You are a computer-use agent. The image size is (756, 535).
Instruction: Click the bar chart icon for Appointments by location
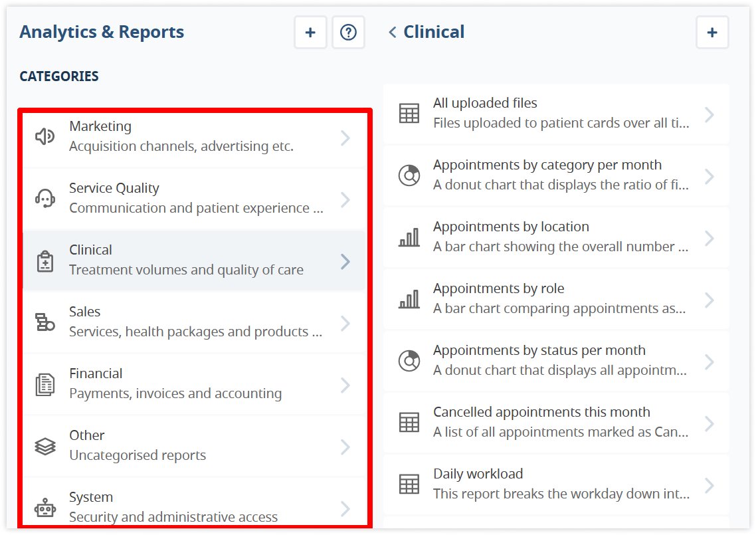[409, 237]
